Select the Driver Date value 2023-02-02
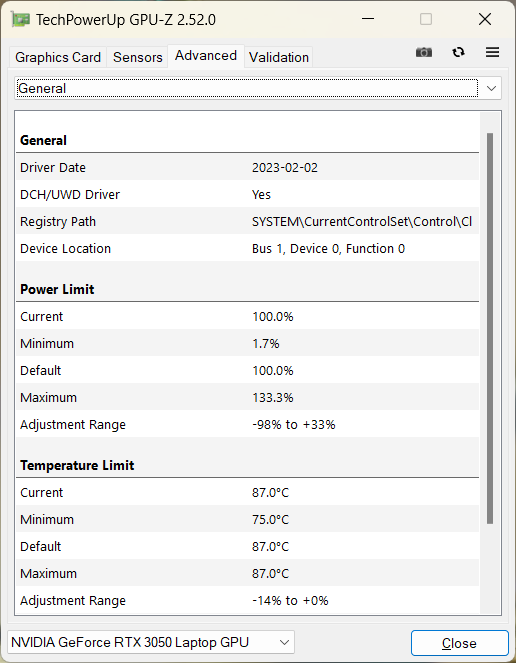 pyautogui.click(x=285, y=168)
